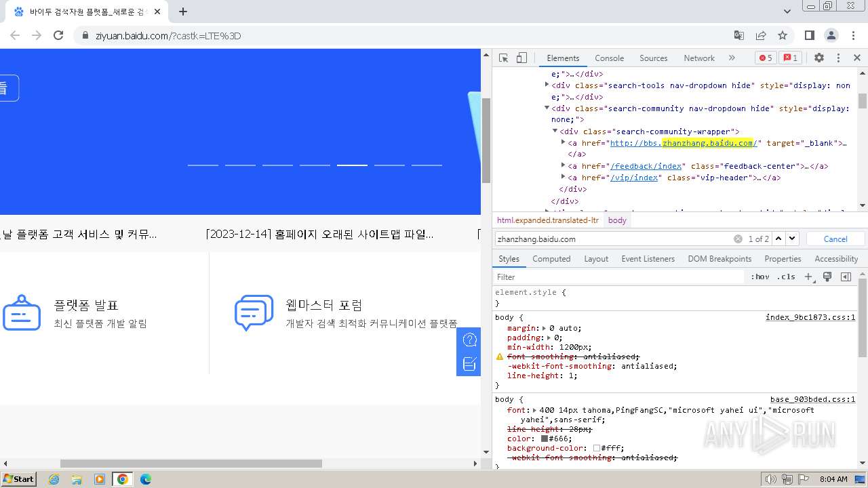
Task: Open the help question-mark floating button
Action: 469,340
